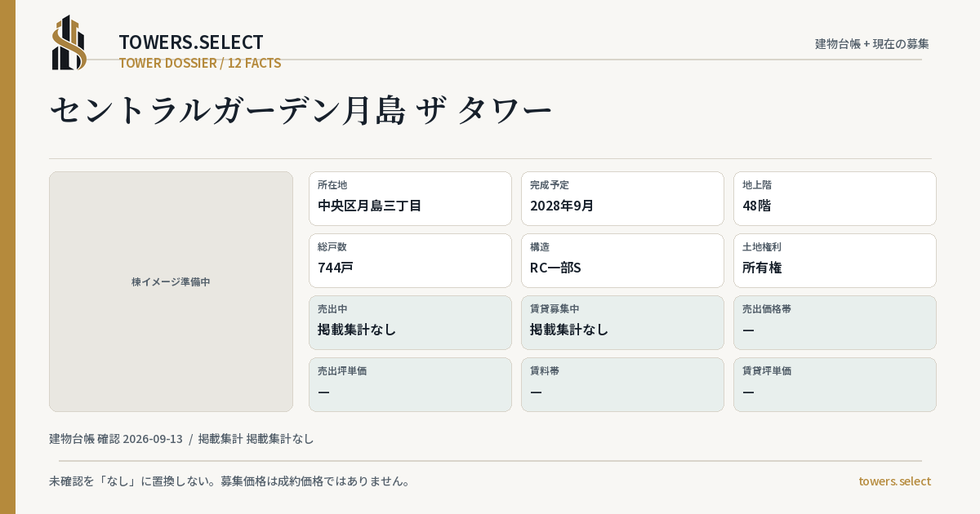Click the 売出坪単価 card

tap(410, 384)
